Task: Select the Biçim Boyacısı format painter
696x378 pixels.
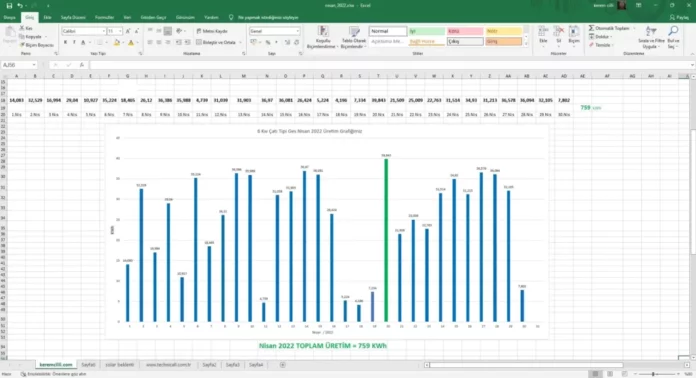Action: [36, 45]
